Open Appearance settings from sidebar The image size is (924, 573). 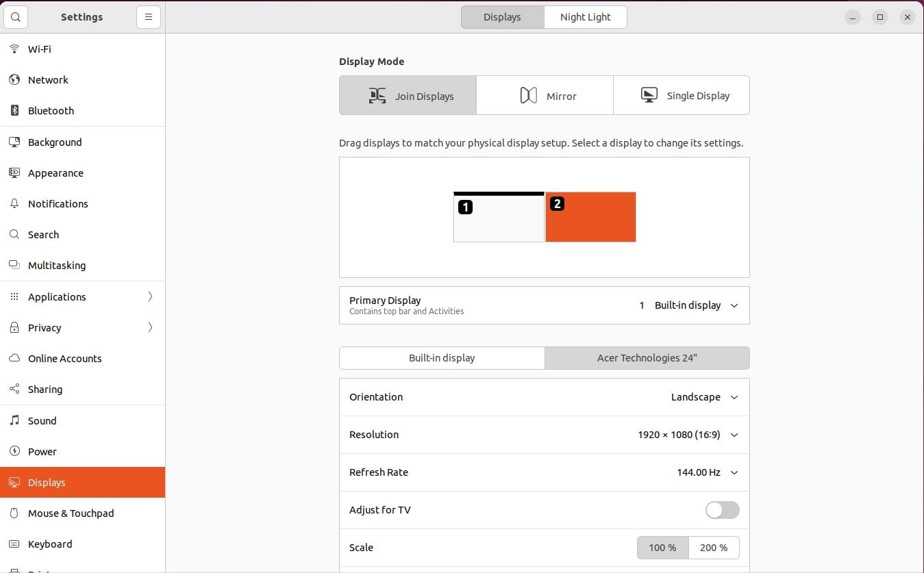pos(55,173)
